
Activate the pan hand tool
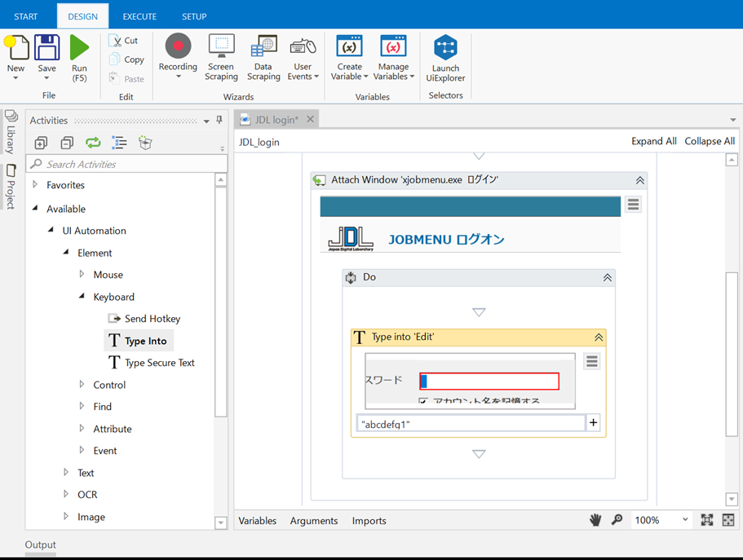pos(595,520)
